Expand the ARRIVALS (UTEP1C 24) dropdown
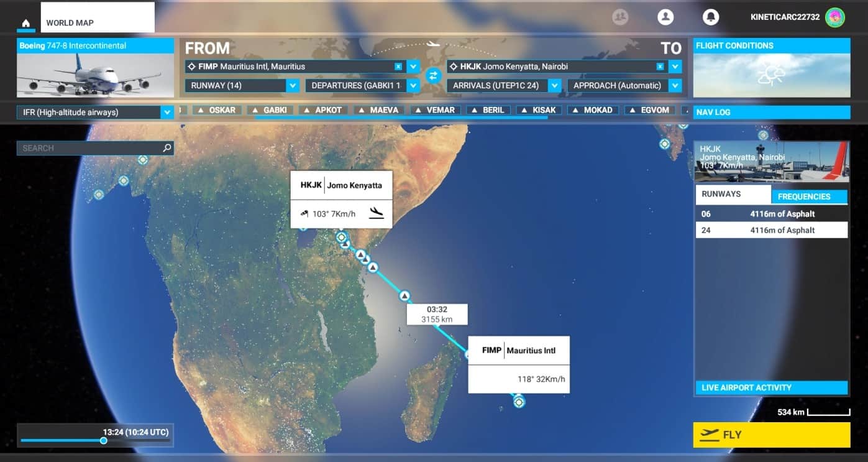The height and width of the screenshot is (462, 868). [555, 86]
